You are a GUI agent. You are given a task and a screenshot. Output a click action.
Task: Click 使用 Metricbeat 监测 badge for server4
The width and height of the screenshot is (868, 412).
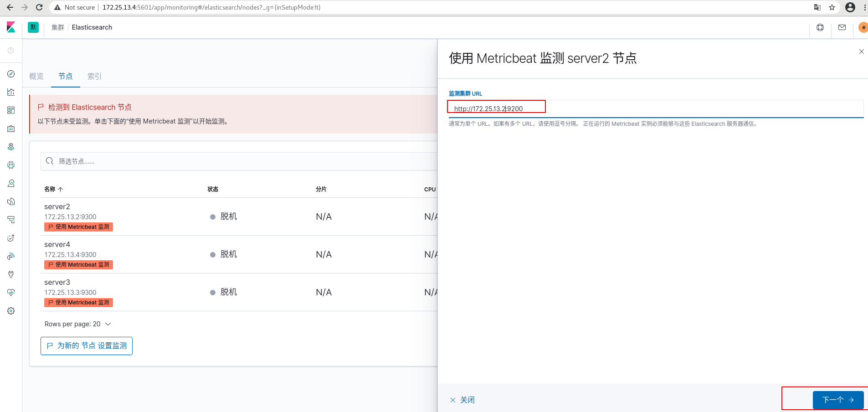click(x=78, y=265)
